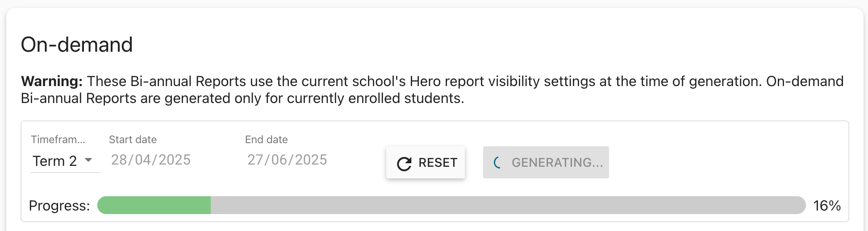Click the circular arrow reset icon
This screenshot has height=231, width=868.
pos(404,164)
